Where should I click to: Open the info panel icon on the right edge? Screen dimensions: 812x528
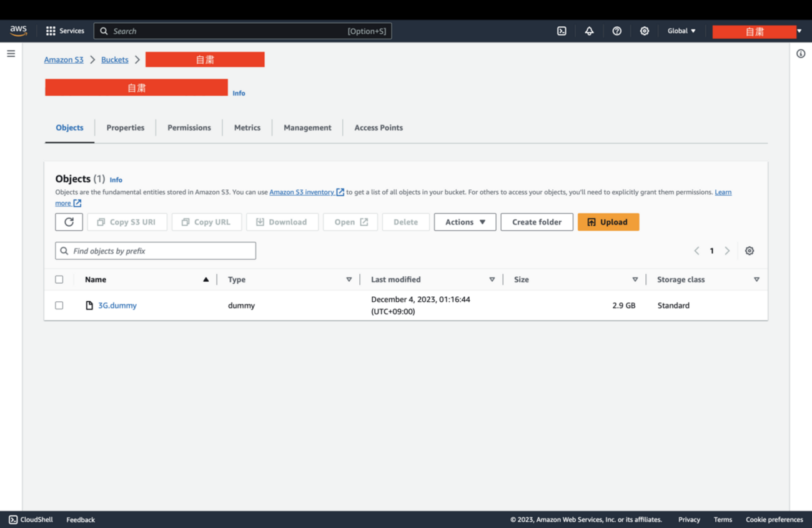pyautogui.click(x=801, y=54)
